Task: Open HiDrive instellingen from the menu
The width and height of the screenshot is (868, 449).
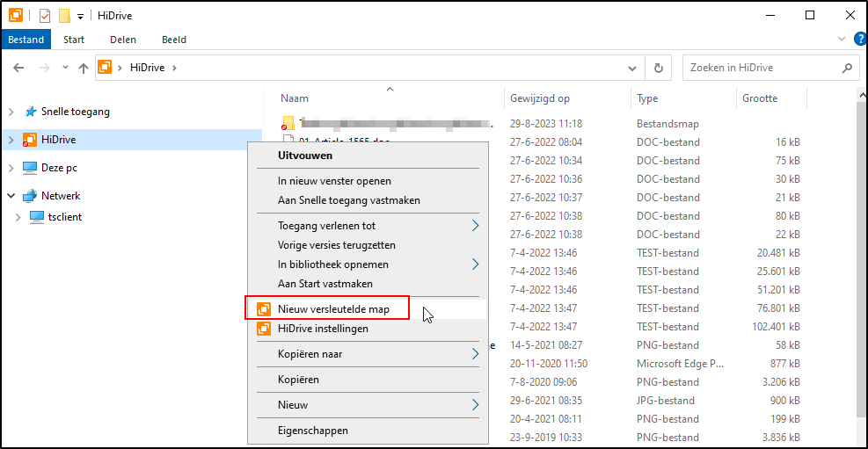Action: click(368, 329)
